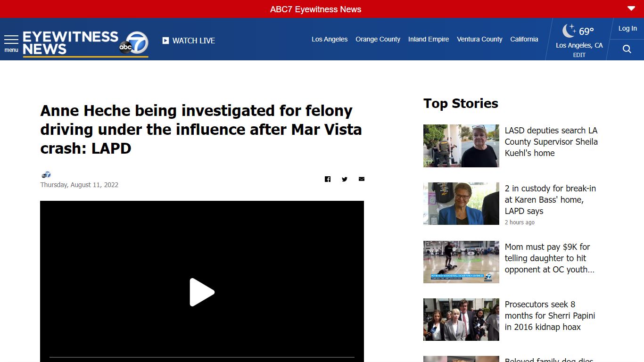The image size is (644, 362).
Task: Open Karen Bass break-in custody story
Action: click(x=550, y=199)
